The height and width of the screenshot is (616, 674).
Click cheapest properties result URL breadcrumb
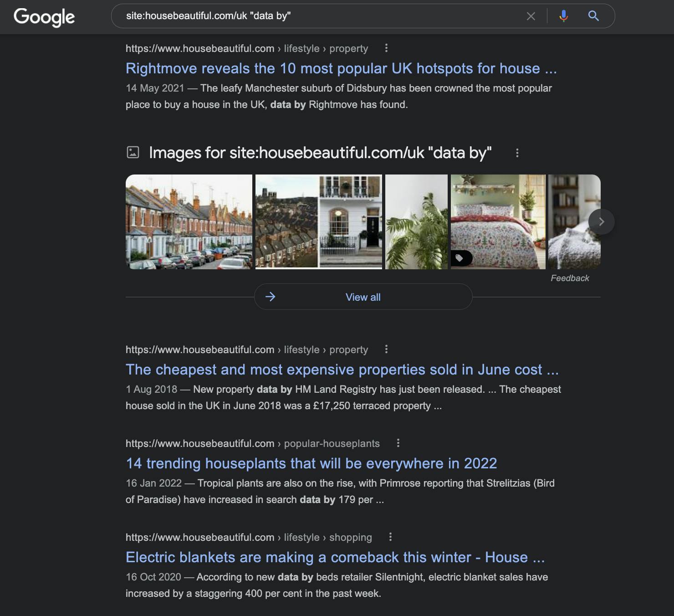[x=247, y=349]
